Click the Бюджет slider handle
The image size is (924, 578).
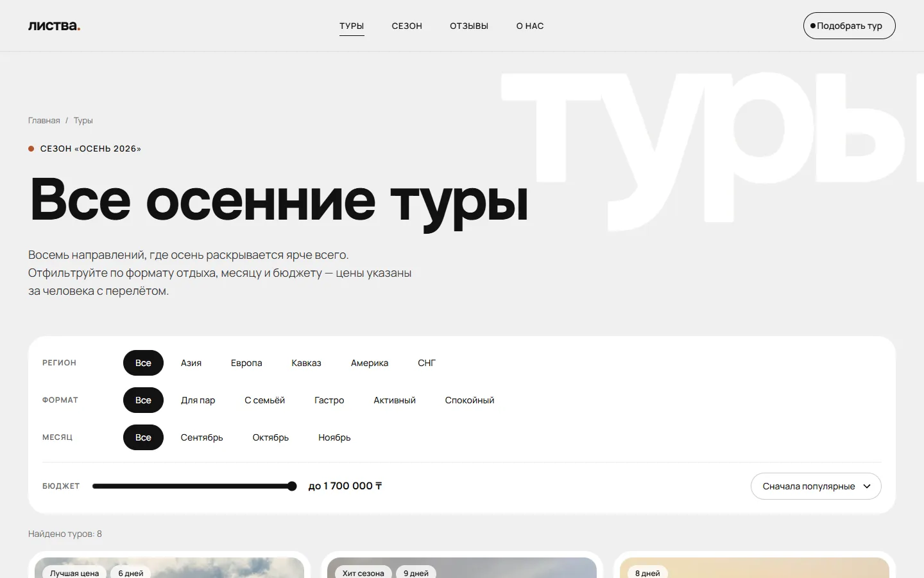click(x=292, y=486)
